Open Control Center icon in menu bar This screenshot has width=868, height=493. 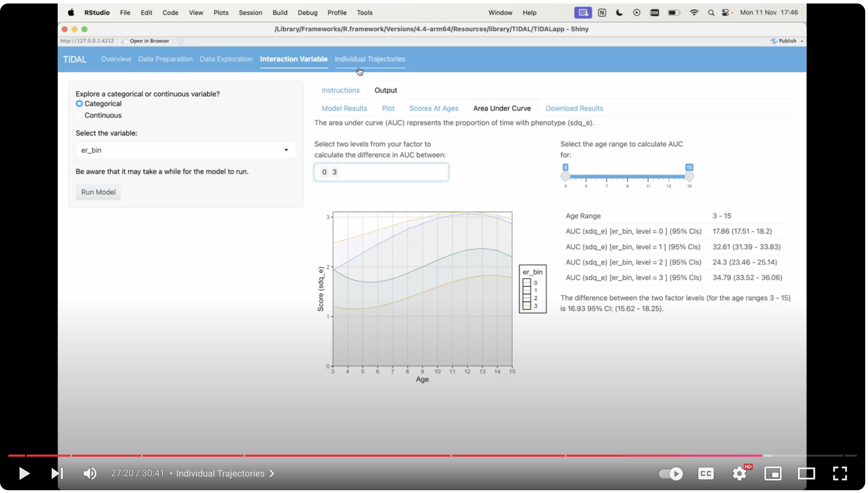point(726,13)
